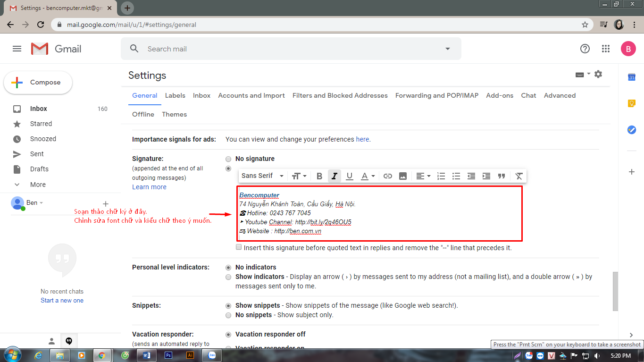
Task: Open Google account avatar B
Action: tap(628, 49)
